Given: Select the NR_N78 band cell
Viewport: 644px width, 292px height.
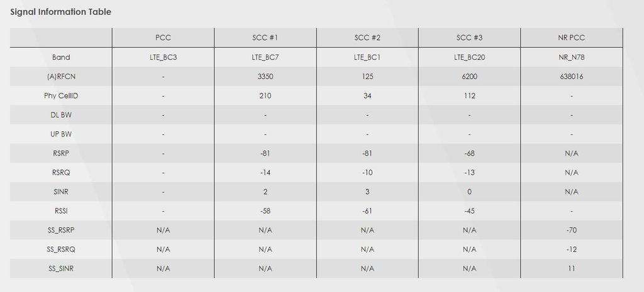Looking at the screenshot, I should 571,57.
